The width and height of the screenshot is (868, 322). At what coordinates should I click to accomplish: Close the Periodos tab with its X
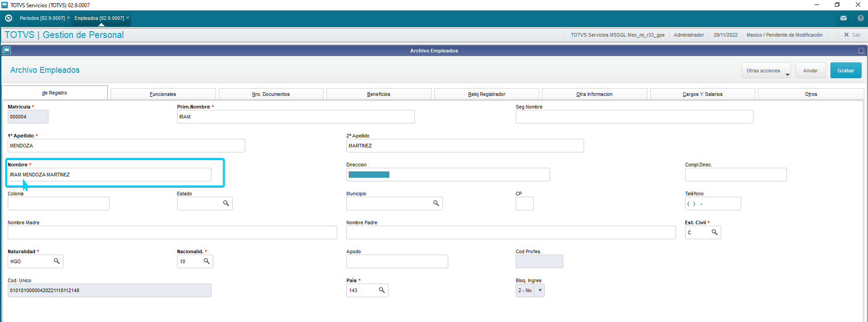[68, 18]
